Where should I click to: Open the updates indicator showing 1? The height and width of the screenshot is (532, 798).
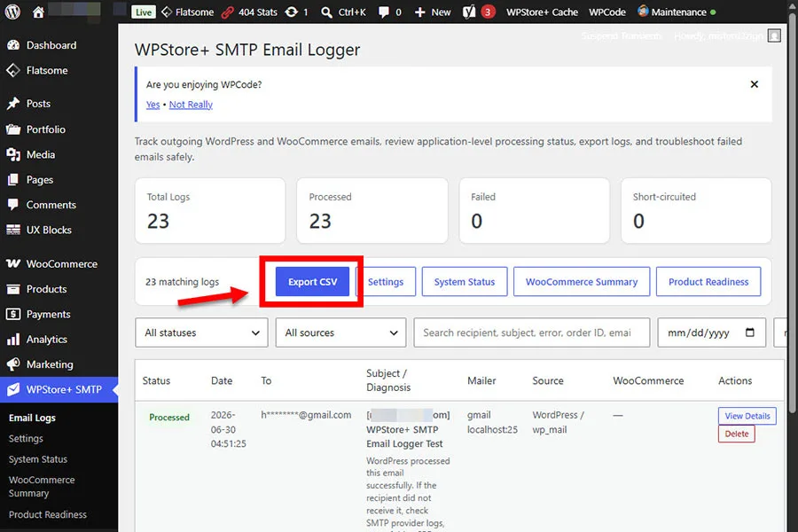[296, 12]
